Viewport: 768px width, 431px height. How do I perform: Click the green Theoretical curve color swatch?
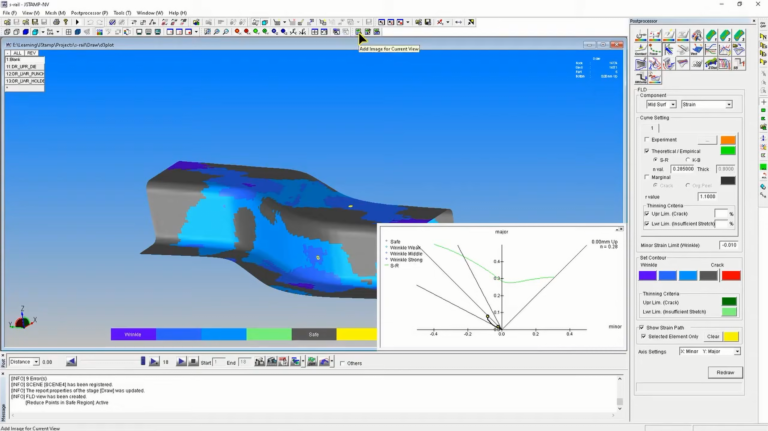728,151
